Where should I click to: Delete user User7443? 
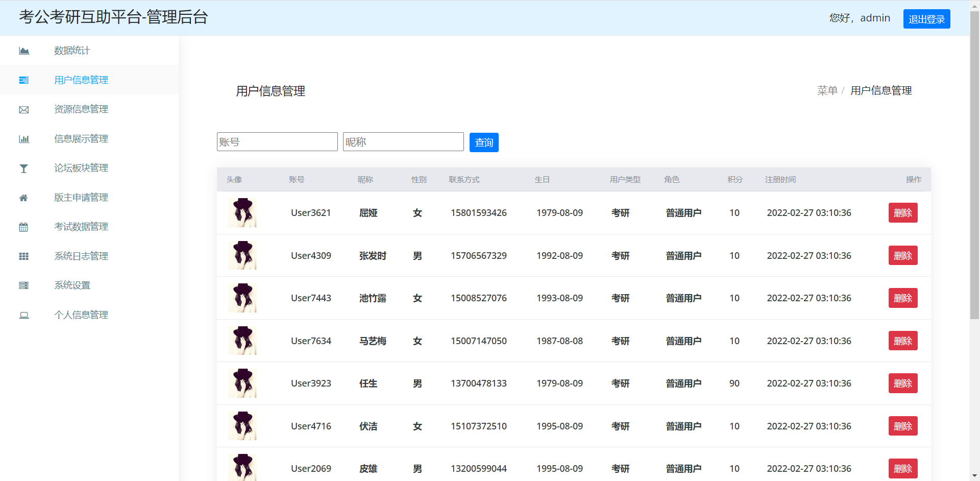pyautogui.click(x=903, y=298)
